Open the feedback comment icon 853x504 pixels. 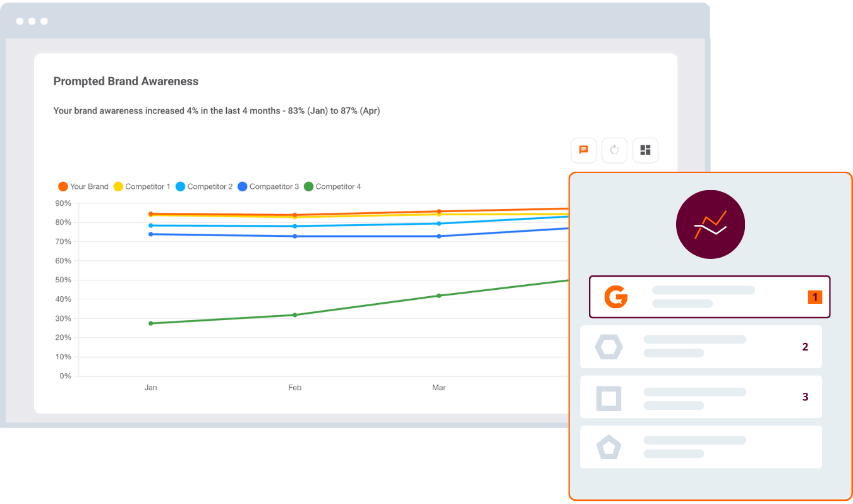[x=583, y=150]
